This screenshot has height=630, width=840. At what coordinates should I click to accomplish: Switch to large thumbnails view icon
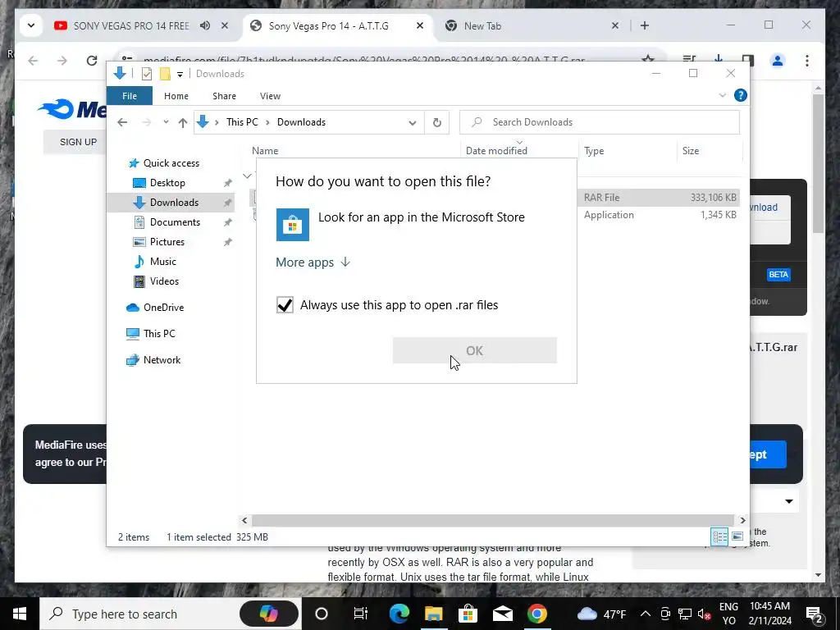tap(737, 536)
